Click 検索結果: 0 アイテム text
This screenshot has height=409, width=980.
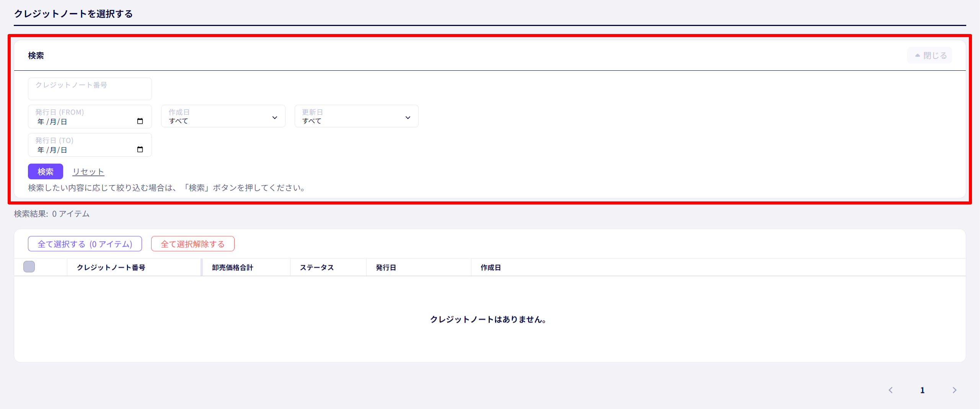52,214
